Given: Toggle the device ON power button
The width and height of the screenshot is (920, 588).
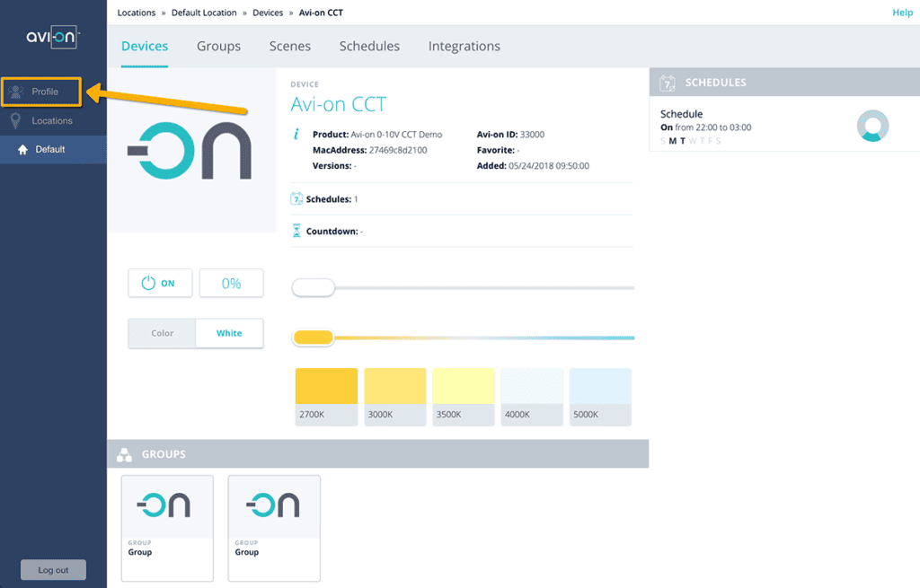Looking at the screenshot, I should 160,283.
